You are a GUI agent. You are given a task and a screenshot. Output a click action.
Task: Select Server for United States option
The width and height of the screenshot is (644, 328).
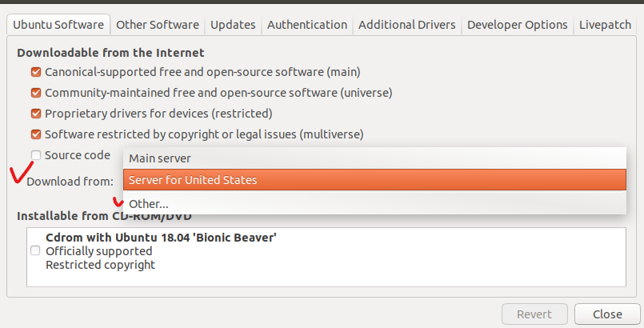click(x=374, y=180)
